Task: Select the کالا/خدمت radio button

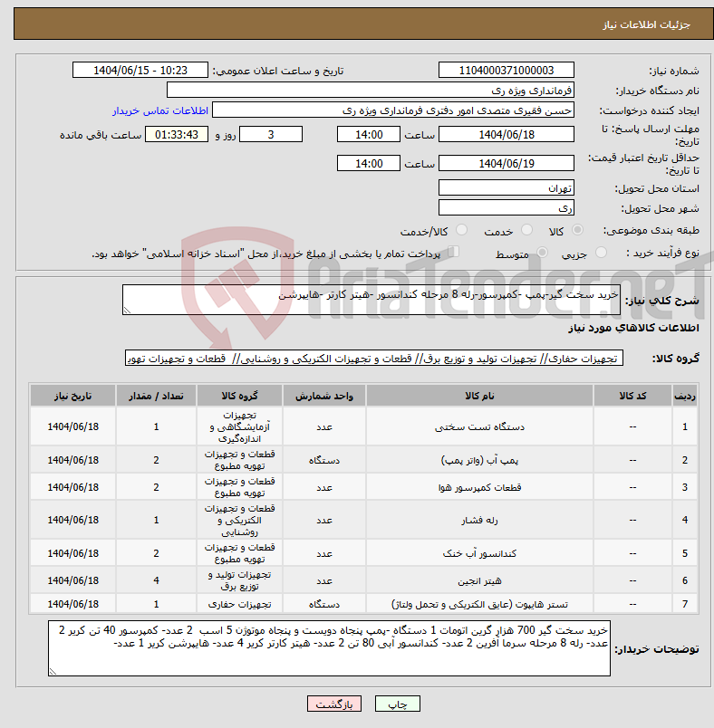Action: click(x=462, y=230)
